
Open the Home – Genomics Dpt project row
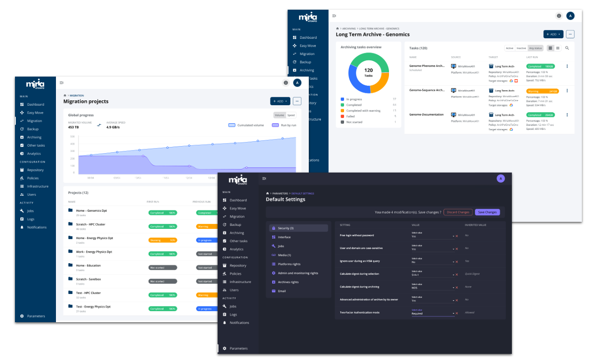coord(91,211)
